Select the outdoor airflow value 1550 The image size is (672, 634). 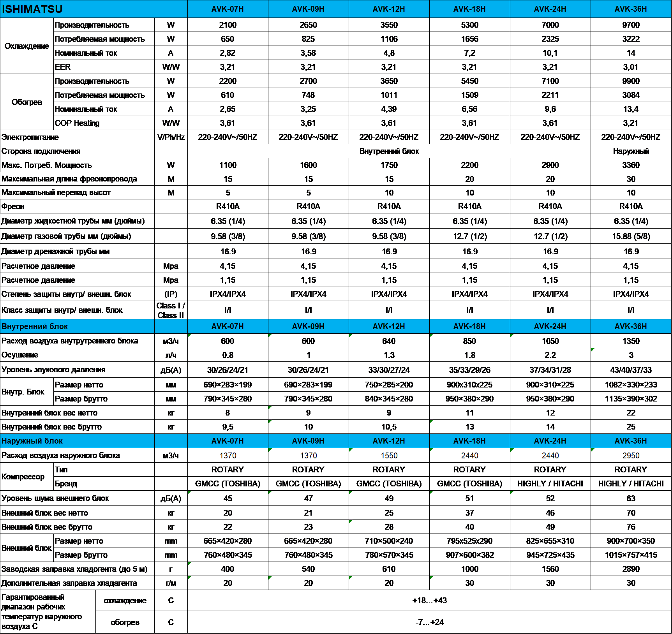click(389, 456)
